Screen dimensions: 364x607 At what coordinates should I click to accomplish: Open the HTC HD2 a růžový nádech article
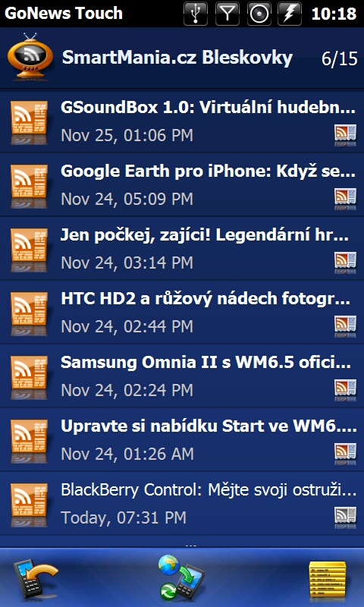click(182, 313)
